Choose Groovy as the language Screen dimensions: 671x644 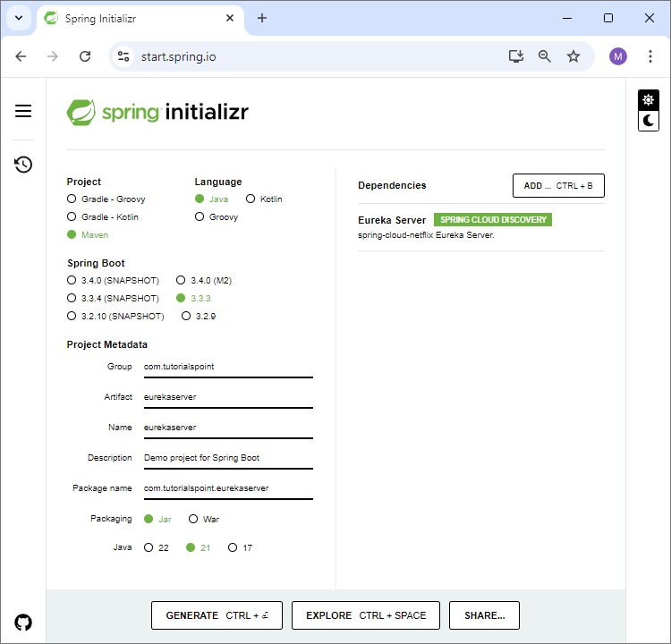click(217, 217)
